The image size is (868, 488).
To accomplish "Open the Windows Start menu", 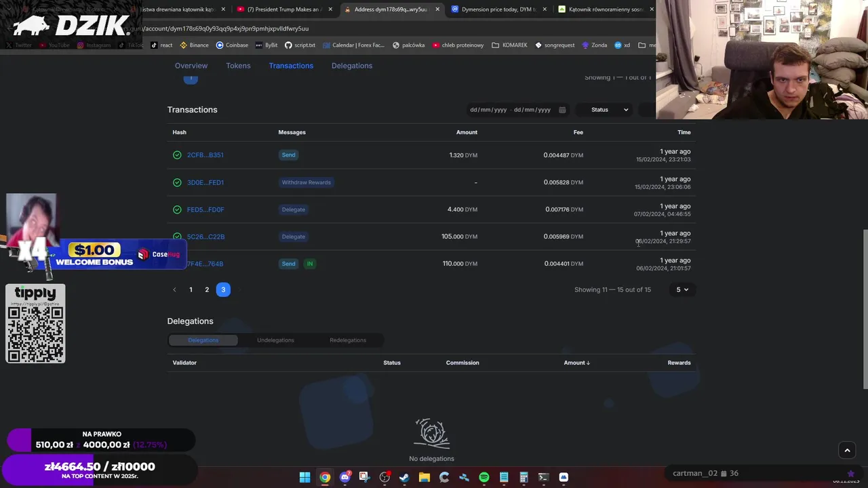I will 304,477.
